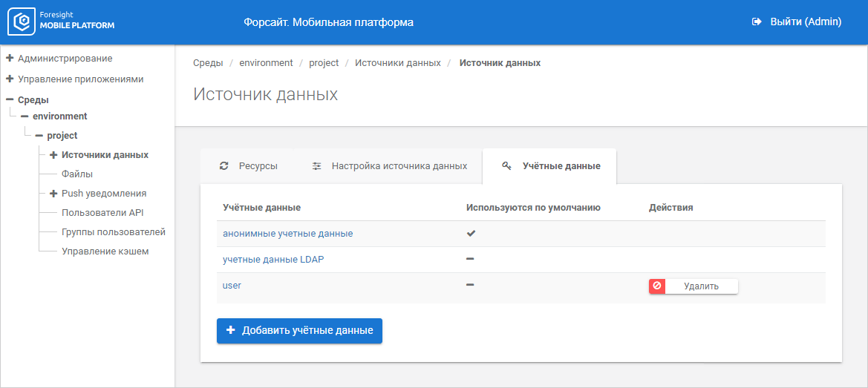Screen dimensions: 868x388
Task: Expand the Администрирование tree node
Action: (10, 58)
